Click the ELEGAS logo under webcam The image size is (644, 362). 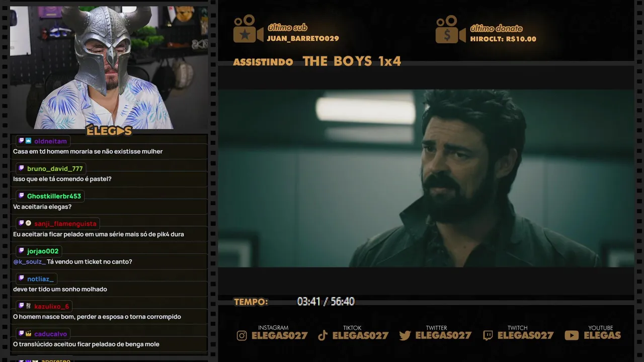(x=109, y=131)
